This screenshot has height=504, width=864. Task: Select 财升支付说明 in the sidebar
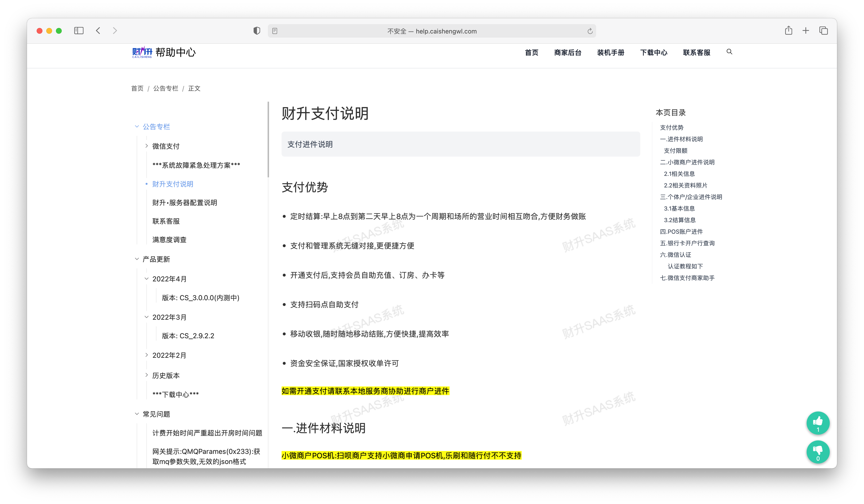tap(173, 184)
